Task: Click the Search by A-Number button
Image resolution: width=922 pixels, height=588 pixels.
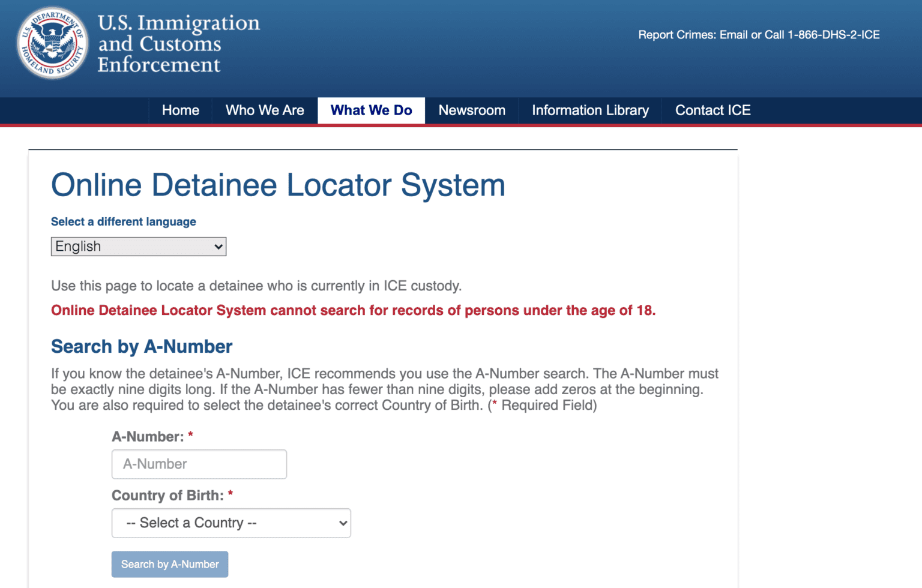Action: [170, 564]
